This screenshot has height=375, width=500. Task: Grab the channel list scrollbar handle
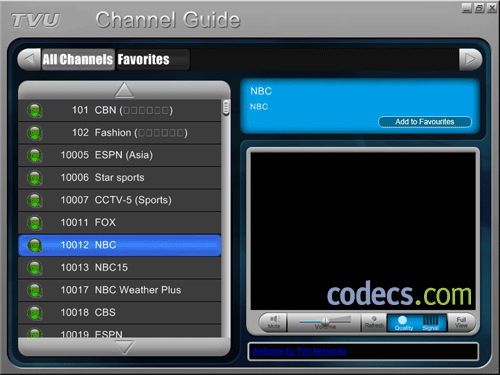tap(226, 107)
